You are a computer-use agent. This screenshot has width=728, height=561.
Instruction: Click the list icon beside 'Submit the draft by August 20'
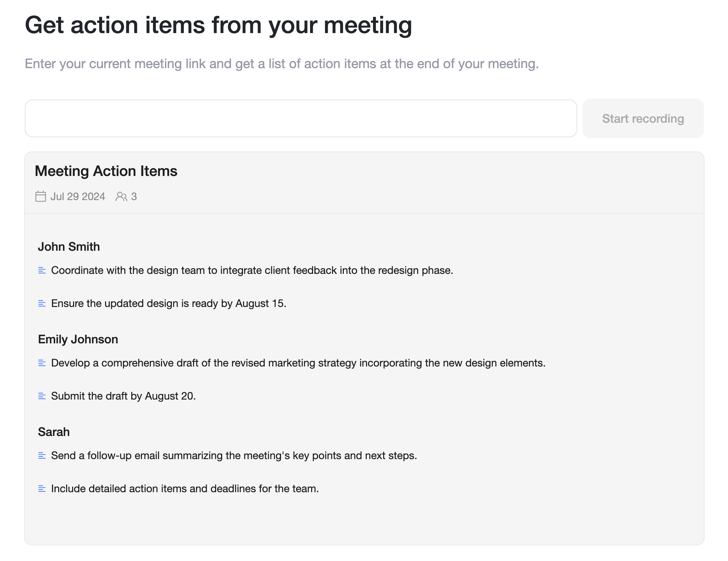(42, 396)
